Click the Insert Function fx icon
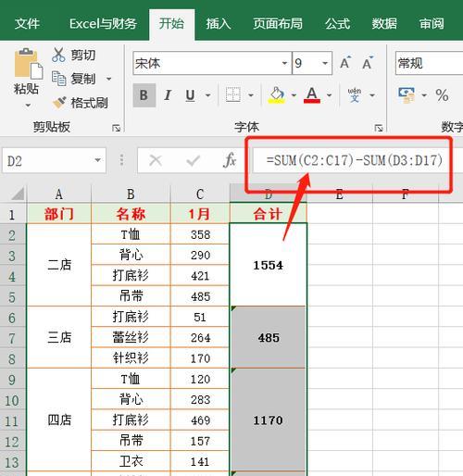 230,160
